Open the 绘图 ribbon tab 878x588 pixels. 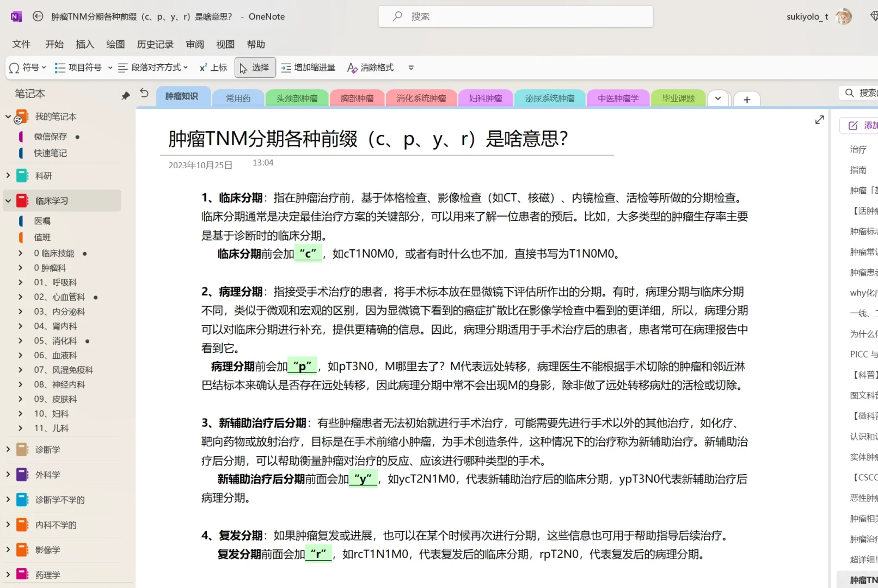pos(115,44)
